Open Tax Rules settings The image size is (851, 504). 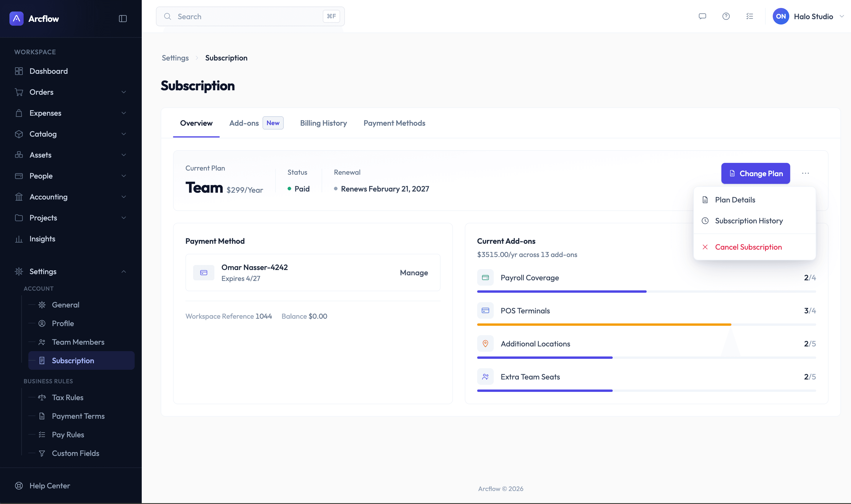click(81, 397)
